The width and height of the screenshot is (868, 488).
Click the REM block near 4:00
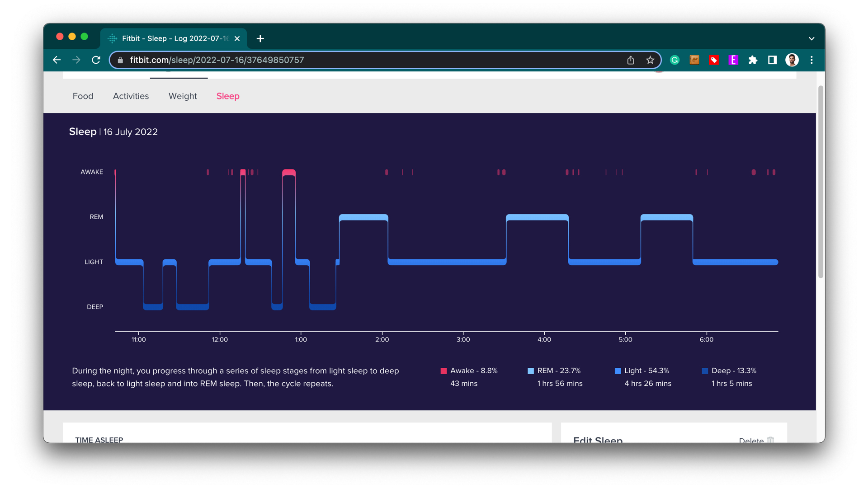tap(537, 217)
